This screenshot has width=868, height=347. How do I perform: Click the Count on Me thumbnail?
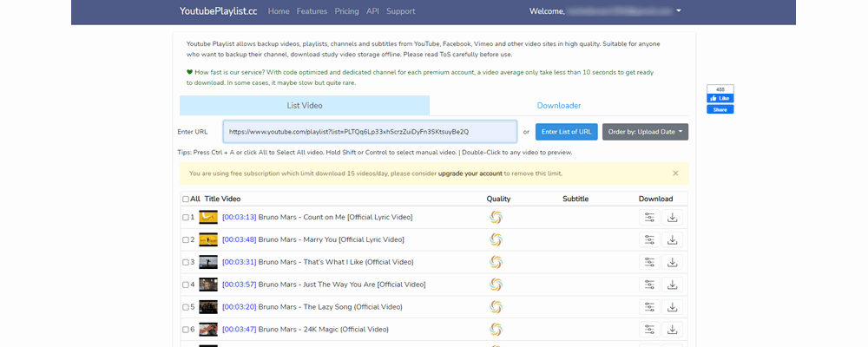(x=208, y=218)
